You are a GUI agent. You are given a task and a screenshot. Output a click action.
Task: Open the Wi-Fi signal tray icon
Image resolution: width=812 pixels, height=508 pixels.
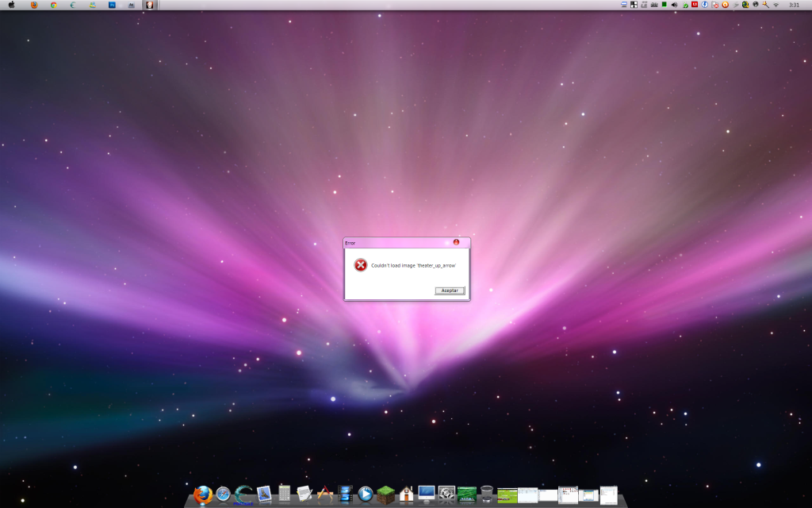(x=776, y=5)
